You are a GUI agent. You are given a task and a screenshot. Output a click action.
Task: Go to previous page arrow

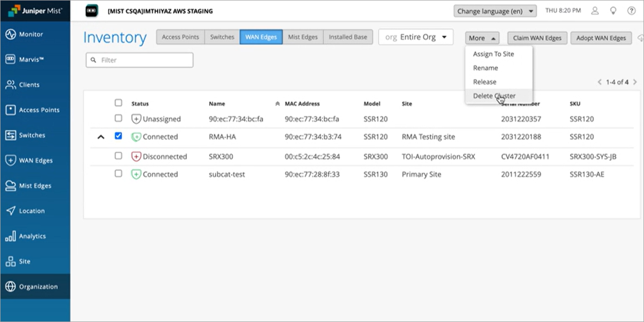point(599,82)
